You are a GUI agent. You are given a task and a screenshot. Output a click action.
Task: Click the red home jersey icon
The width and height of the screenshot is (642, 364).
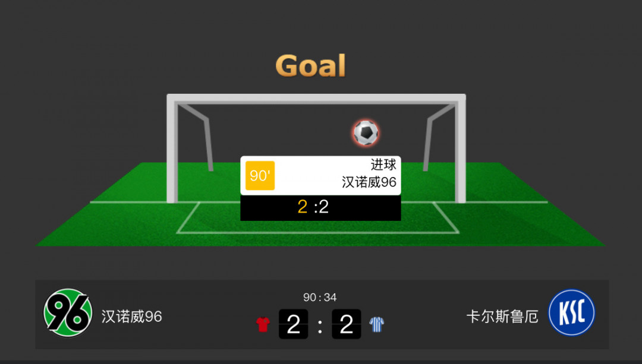[x=263, y=324]
